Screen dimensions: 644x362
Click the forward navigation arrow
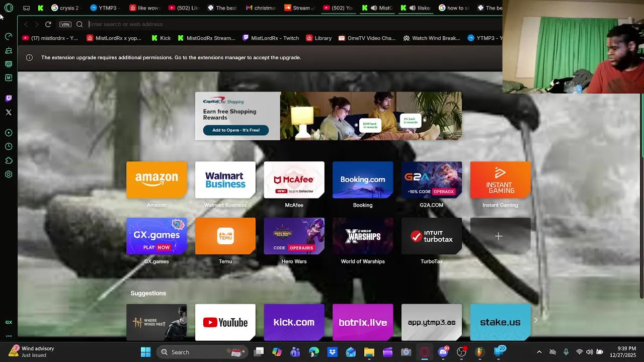click(37, 24)
